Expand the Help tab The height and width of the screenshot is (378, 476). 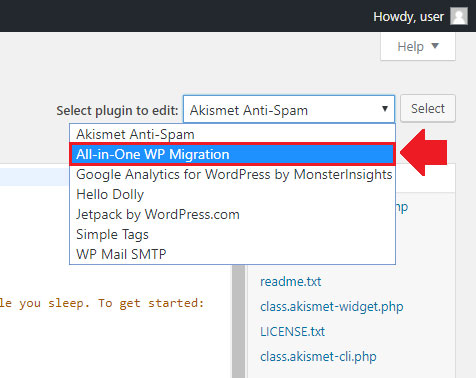point(418,47)
